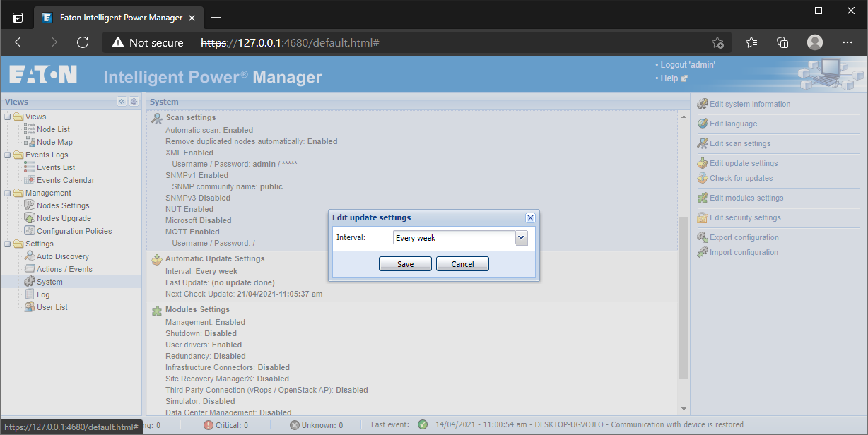Screen dimensions: 868x435
Task: Click the Edit security settings icon
Action: coord(703,218)
